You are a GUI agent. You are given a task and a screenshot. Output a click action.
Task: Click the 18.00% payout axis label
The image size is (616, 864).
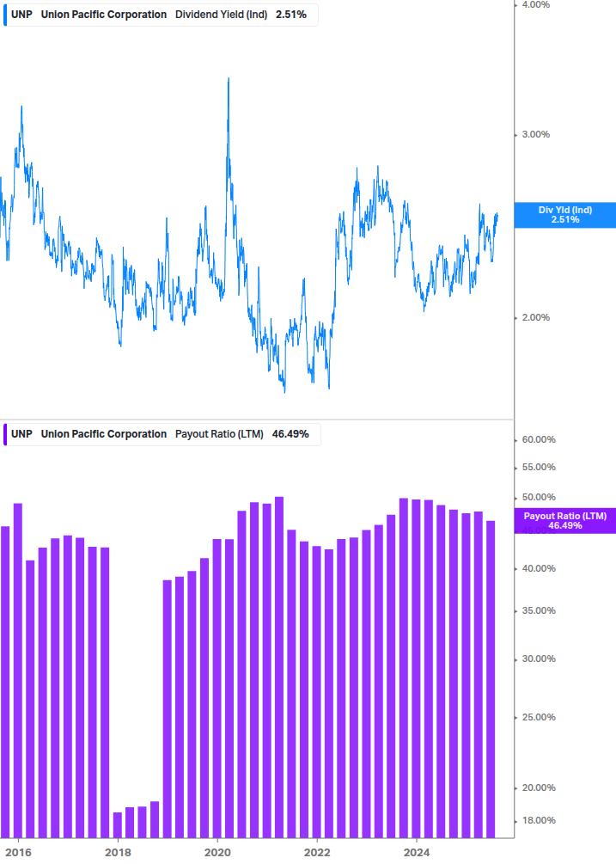(539, 820)
